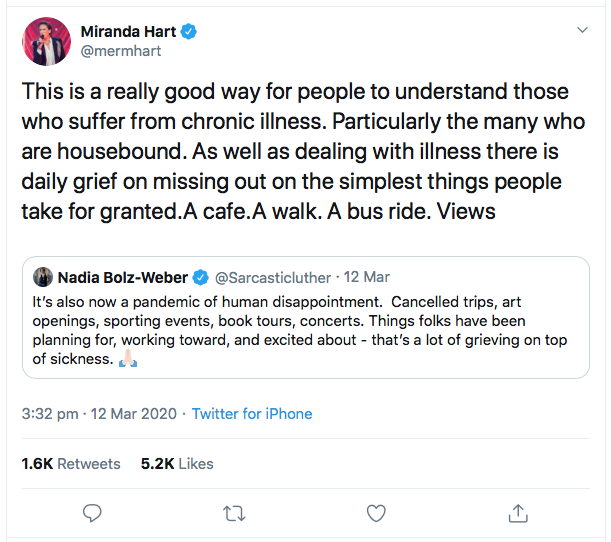
Task: Click the 3:32 pm 12 Mar 2020 timestamp
Action: pos(99,414)
